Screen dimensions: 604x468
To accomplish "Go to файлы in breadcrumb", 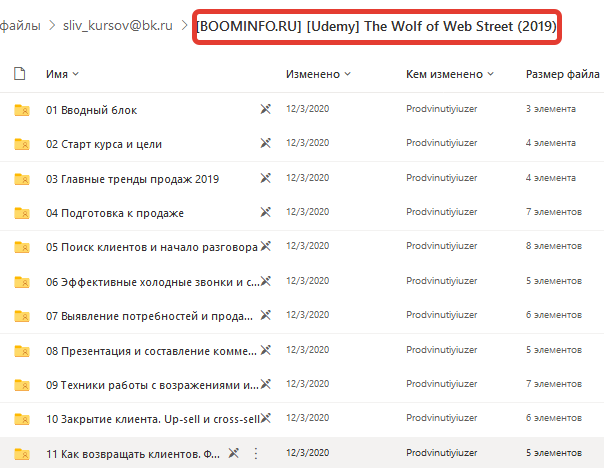I will point(20,26).
